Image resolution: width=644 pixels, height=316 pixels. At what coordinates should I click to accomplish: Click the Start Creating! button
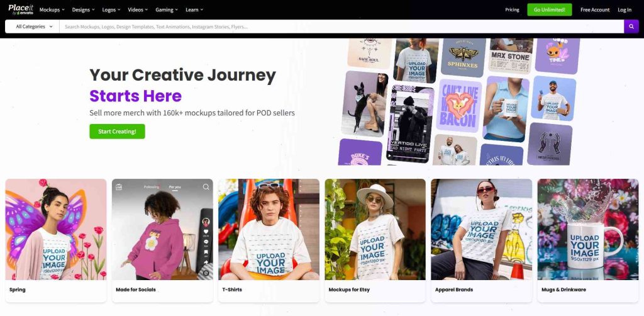(x=117, y=132)
